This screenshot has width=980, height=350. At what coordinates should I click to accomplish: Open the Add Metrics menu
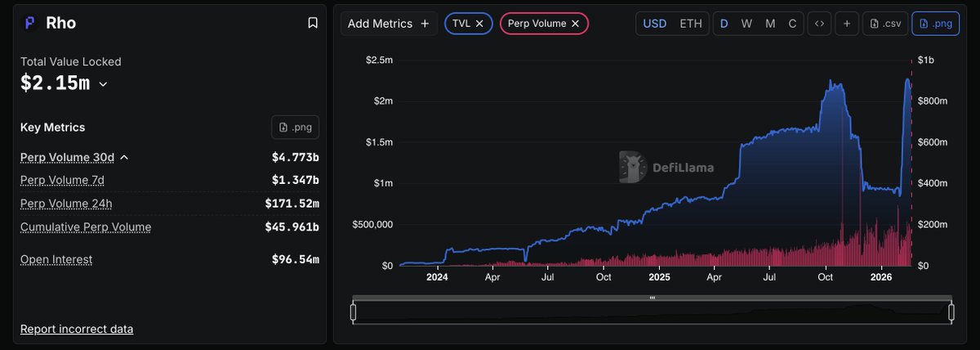coord(389,24)
